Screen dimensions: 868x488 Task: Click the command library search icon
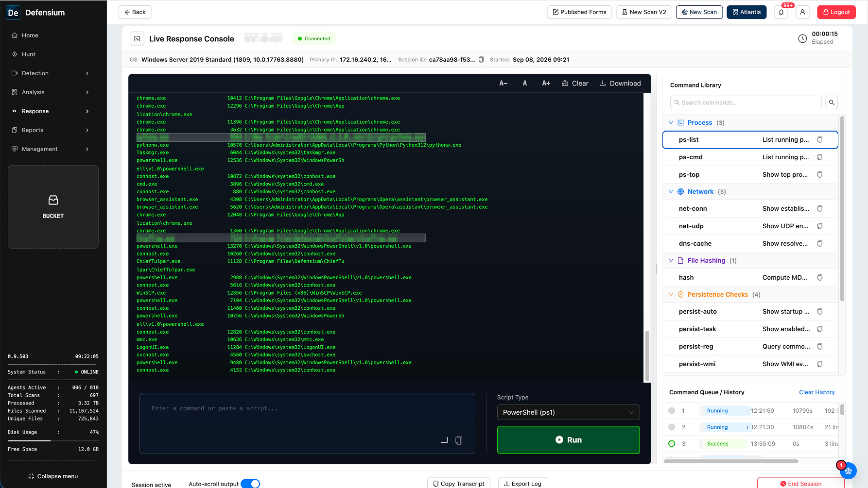click(832, 102)
